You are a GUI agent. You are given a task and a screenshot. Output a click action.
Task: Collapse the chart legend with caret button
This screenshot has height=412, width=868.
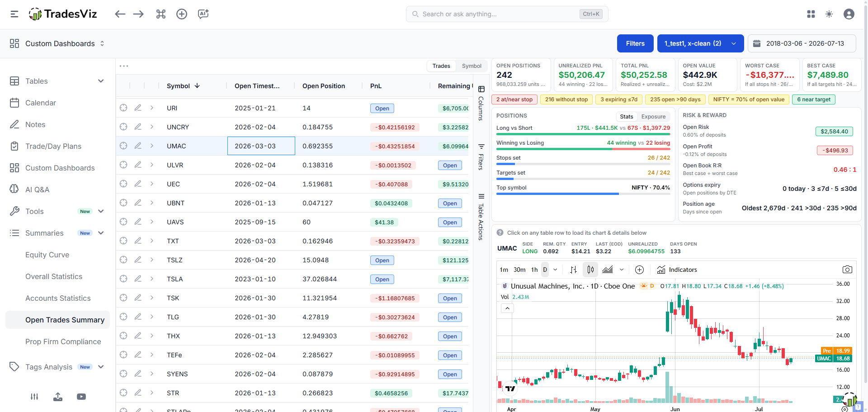pyautogui.click(x=507, y=308)
